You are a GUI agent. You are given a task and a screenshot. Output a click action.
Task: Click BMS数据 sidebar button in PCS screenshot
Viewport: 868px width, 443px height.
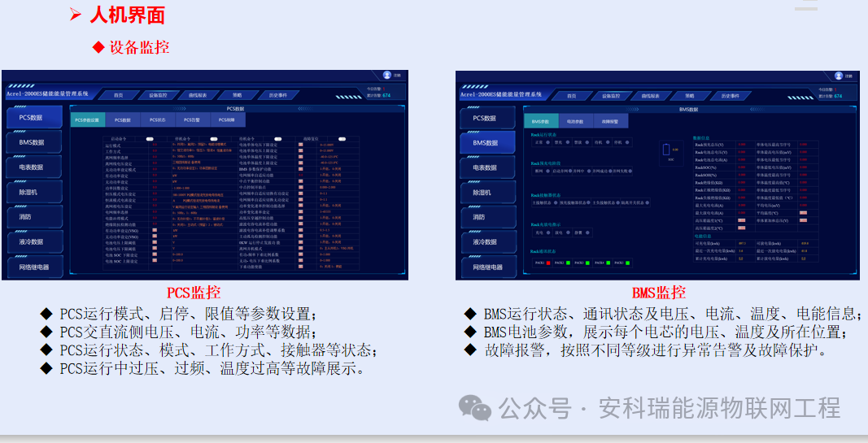coord(33,142)
